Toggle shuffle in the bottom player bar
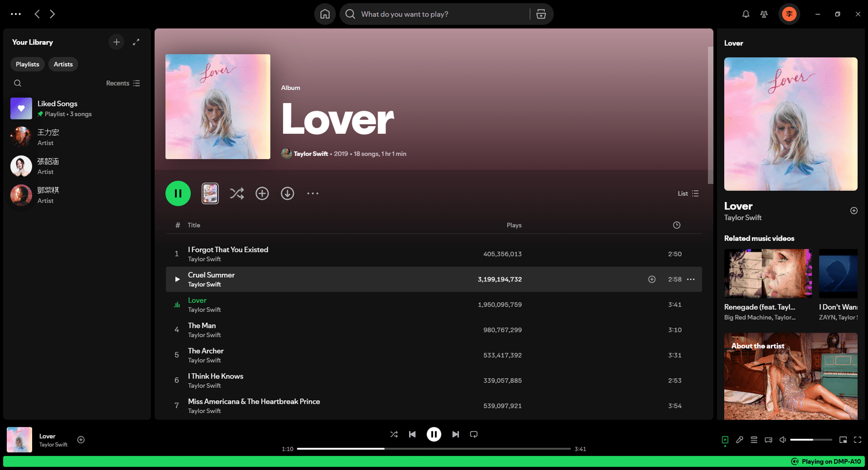The image size is (868, 470). click(x=394, y=434)
